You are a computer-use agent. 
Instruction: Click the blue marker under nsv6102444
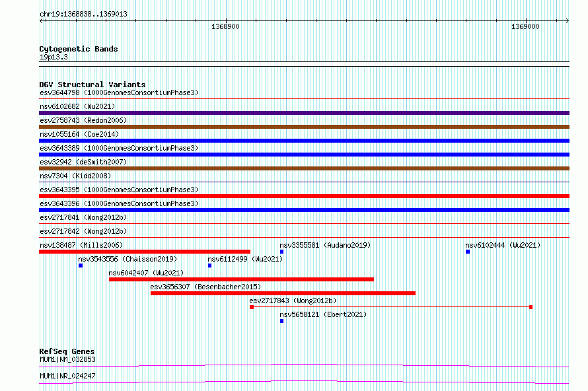(x=468, y=252)
